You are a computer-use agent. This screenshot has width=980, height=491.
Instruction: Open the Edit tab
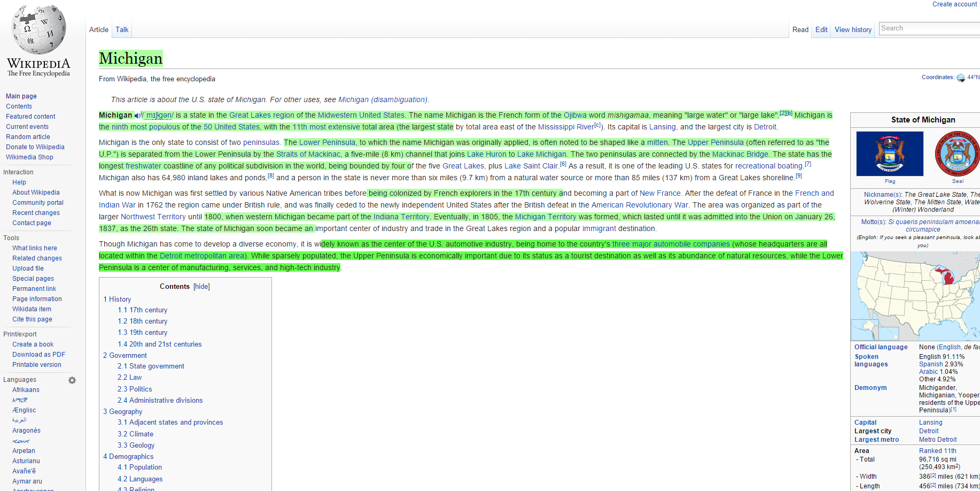pyautogui.click(x=821, y=30)
